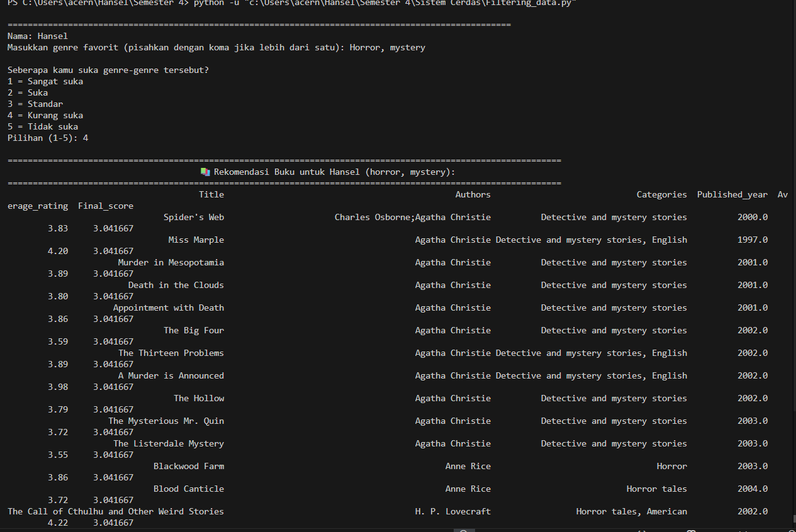
Task: Click average rating '3.59'
Action: (x=58, y=341)
